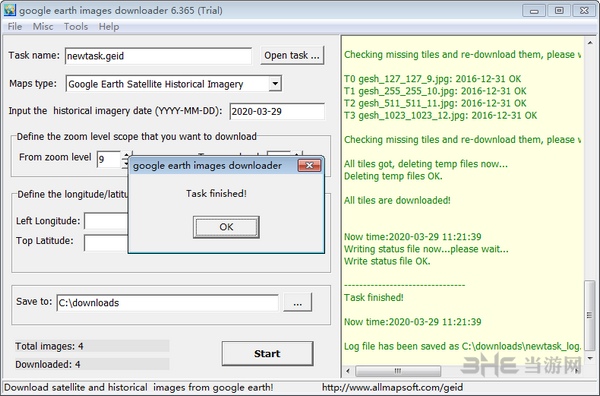Click the 'Write status file OK.' log line
The width and height of the screenshot is (600, 396).
coord(387,261)
